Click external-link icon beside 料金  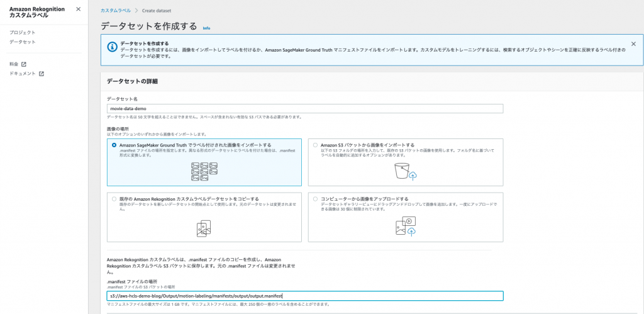pyautogui.click(x=24, y=64)
